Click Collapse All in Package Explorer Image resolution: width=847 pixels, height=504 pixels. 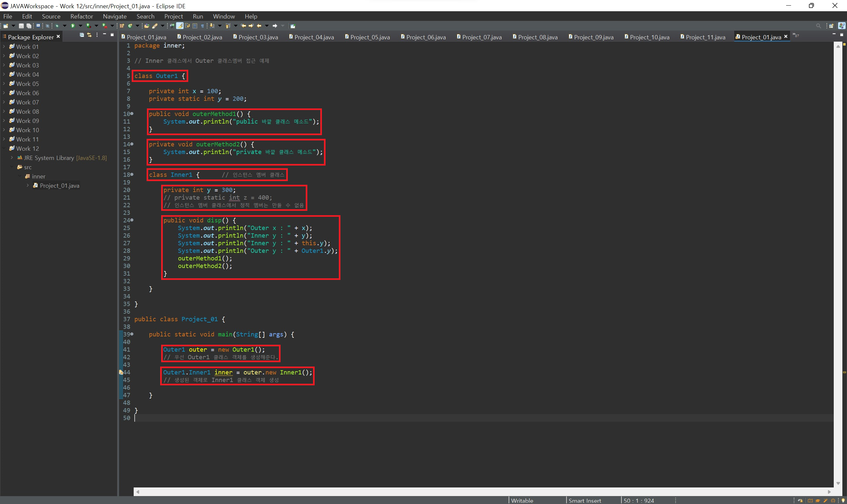coord(82,35)
